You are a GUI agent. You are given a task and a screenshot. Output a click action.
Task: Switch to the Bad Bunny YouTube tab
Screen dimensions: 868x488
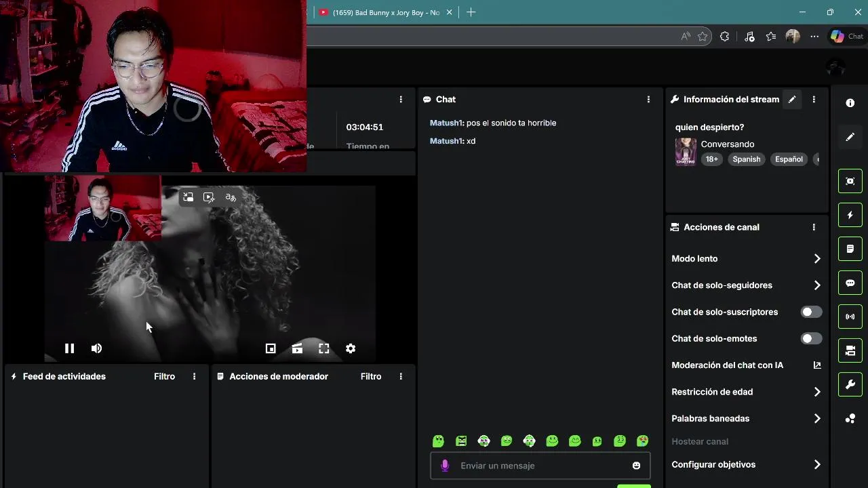point(384,12)
